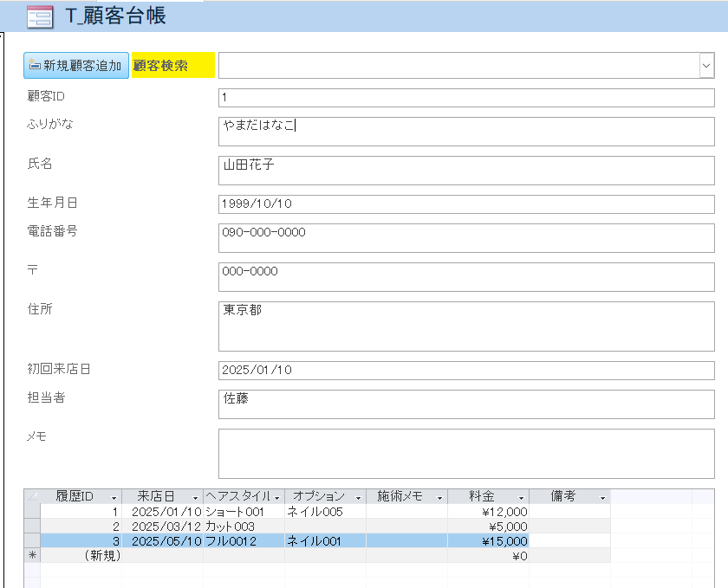Click the ふりがな text field
728x588 pixels.
coord(465,132)
